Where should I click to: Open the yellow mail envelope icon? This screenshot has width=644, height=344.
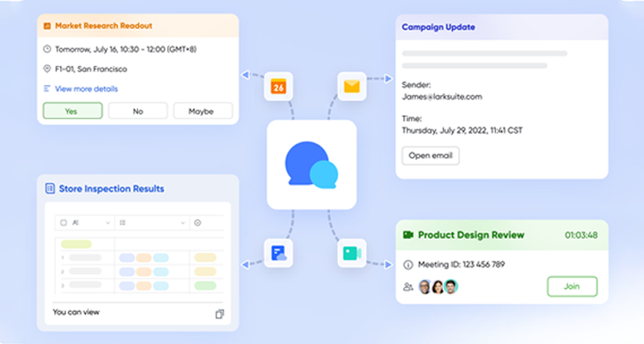point(351,87)
